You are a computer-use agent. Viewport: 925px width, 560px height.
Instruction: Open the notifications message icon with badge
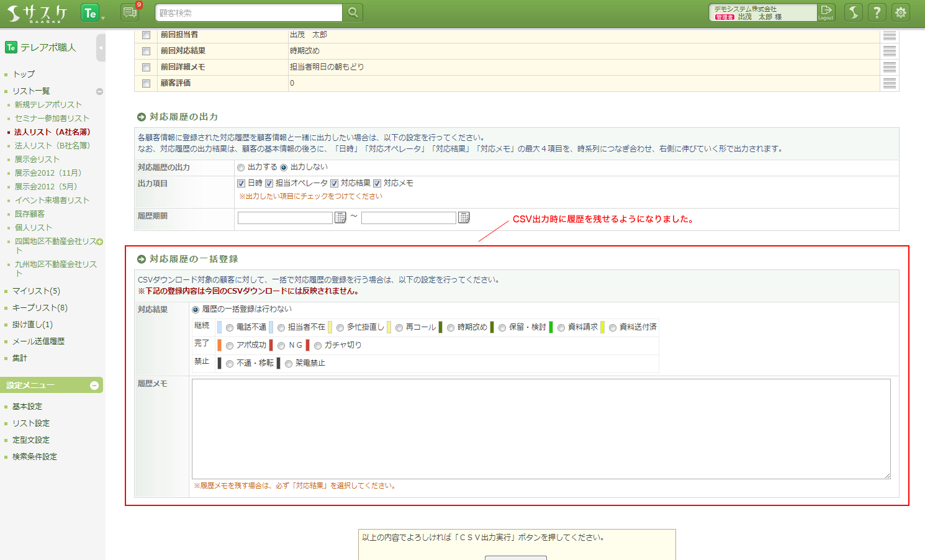pos(130,12)
